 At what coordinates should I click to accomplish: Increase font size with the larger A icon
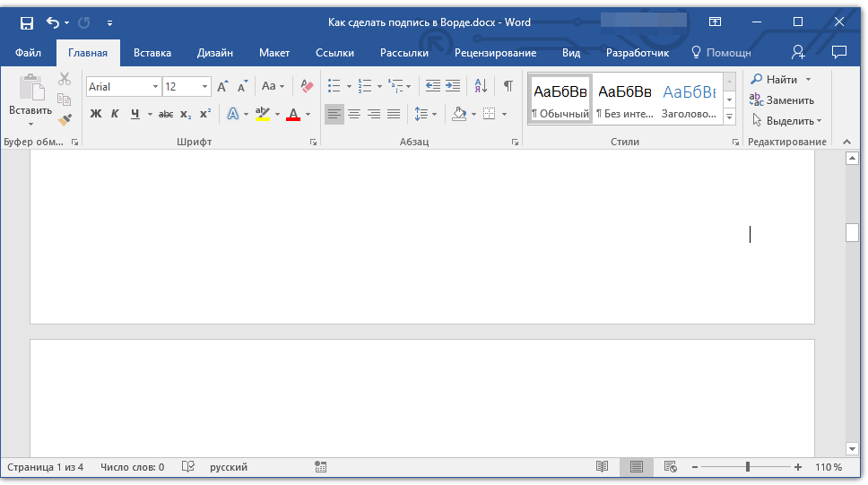tap(222, 86)
